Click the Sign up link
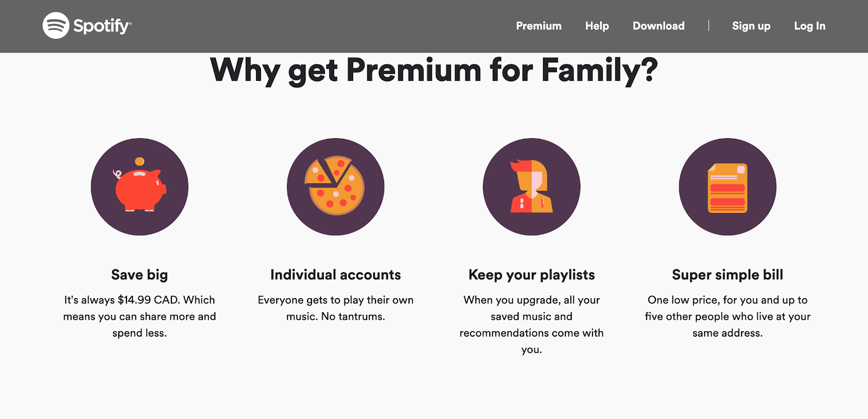This screenshot has height=419, width=868. coord(751,26)
